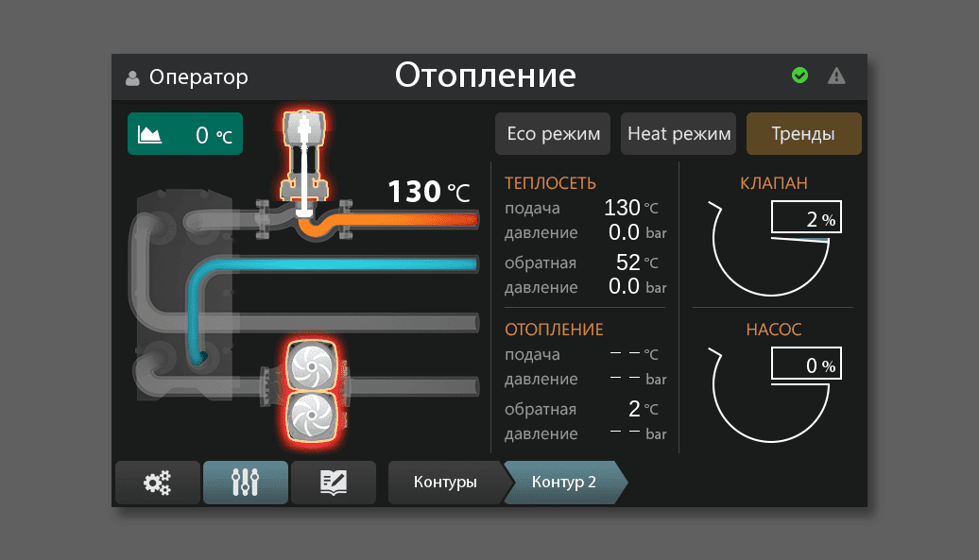
Task: Click the ОТОПЛЕНИЕ section heading
Action: coord(554,330)
